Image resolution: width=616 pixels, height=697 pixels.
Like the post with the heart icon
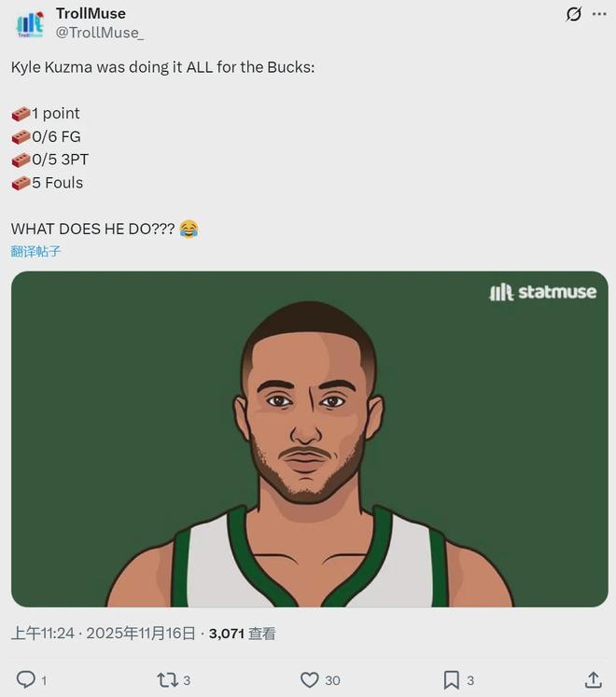click(x=309, y=679)
